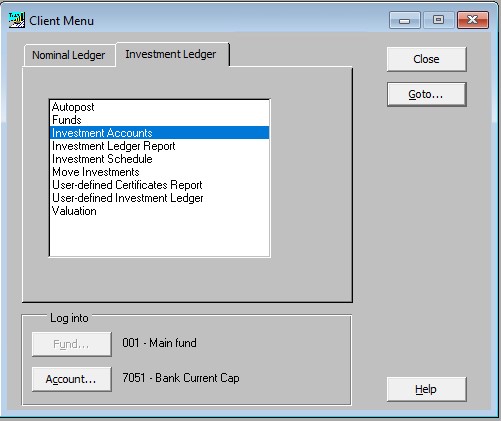Choose Investment Schedule from list
Image resolution: width=501 pixels, height=421 pixels.
click(159, 159)
